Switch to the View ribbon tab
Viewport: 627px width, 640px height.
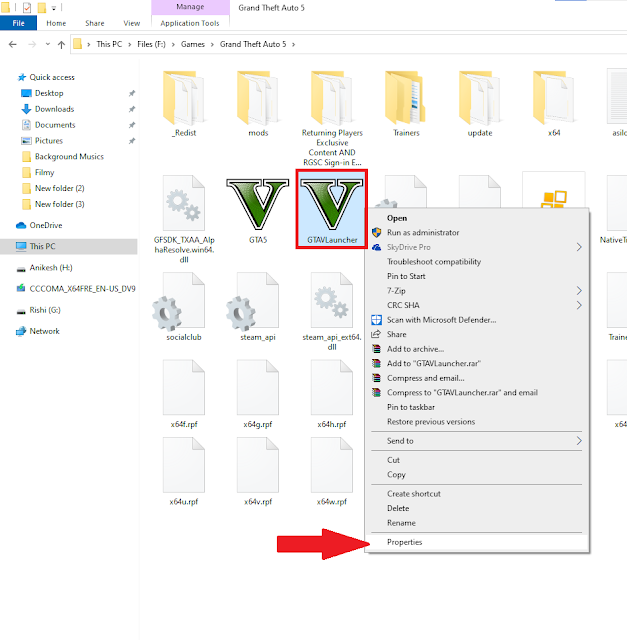[131, 23]
